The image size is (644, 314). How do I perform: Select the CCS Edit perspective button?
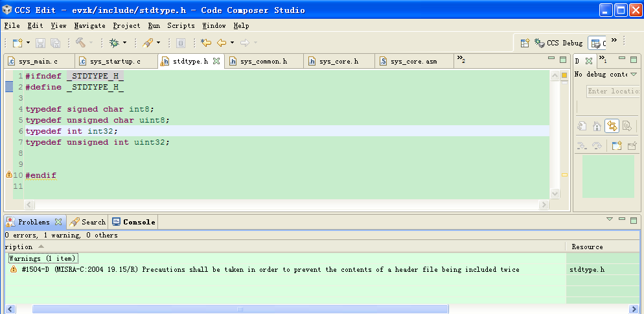tap(597, 43)
